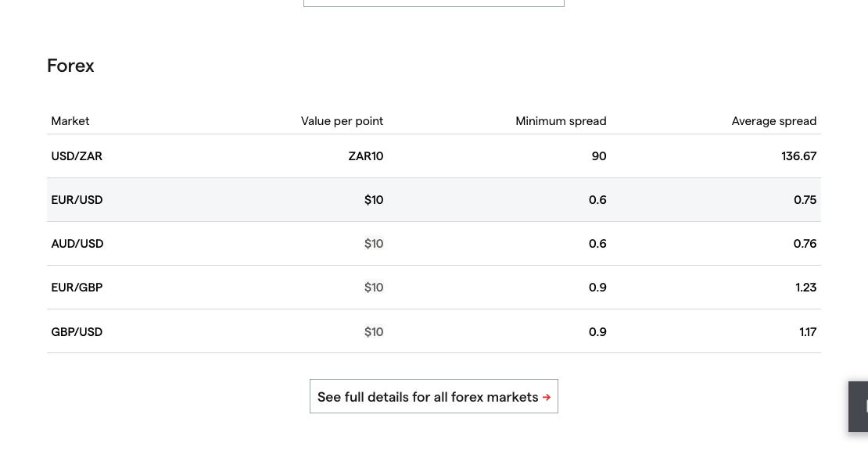The height and width of the screenshot is (454, 868).
Task: Select the AUD/USD market name
Action: point(77,243)
